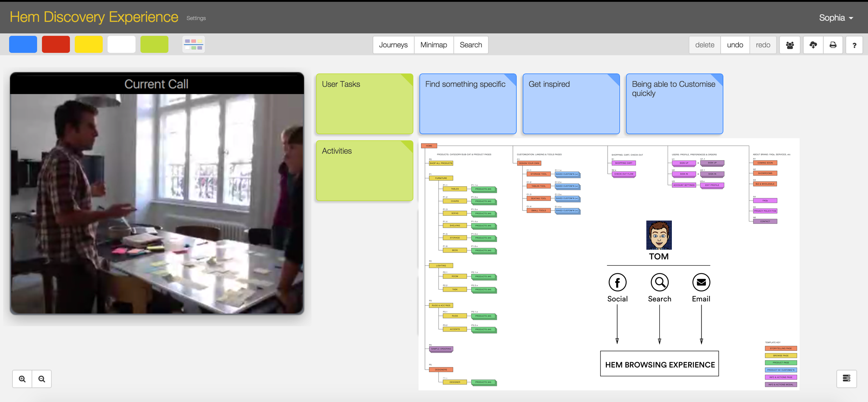Click the zoom in magnifier at bottom left
Viewport: 868px width, 402px height.
coord(22,378)
